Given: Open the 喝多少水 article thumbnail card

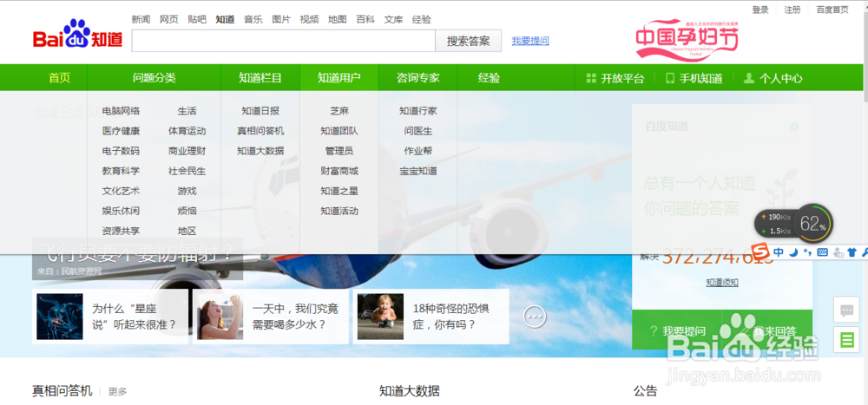Looking at the screenshot, I should 271,317.
